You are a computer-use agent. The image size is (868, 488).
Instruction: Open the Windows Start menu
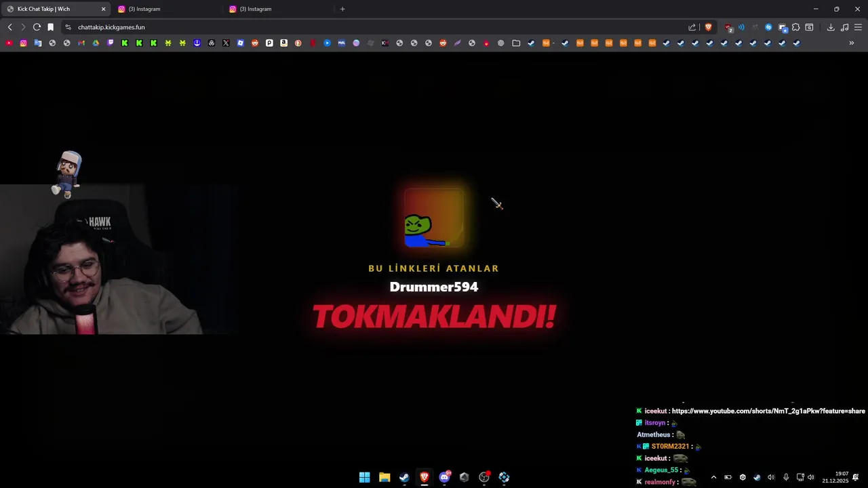click(364, 477)
